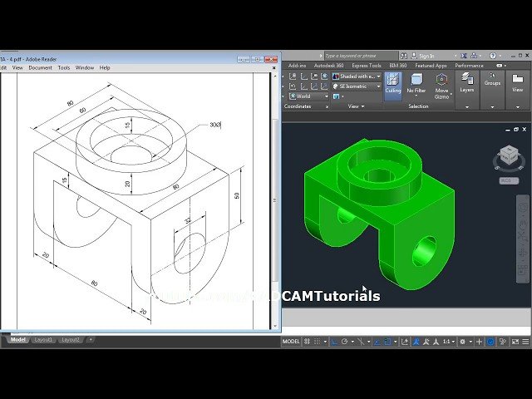Screen dimensions: 532x399
Task: Switch to the Add-ins ribbon tab
Action: 298,66
